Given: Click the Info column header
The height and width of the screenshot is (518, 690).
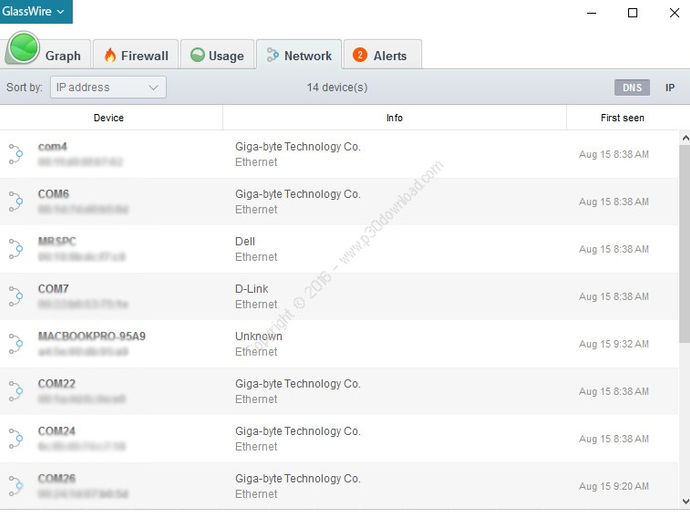Looking at the screenshot, I should click(x=394, y=118).
